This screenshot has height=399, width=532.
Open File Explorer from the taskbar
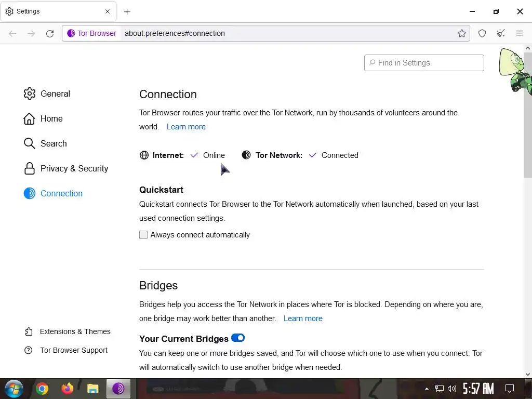tap(92, 389)
